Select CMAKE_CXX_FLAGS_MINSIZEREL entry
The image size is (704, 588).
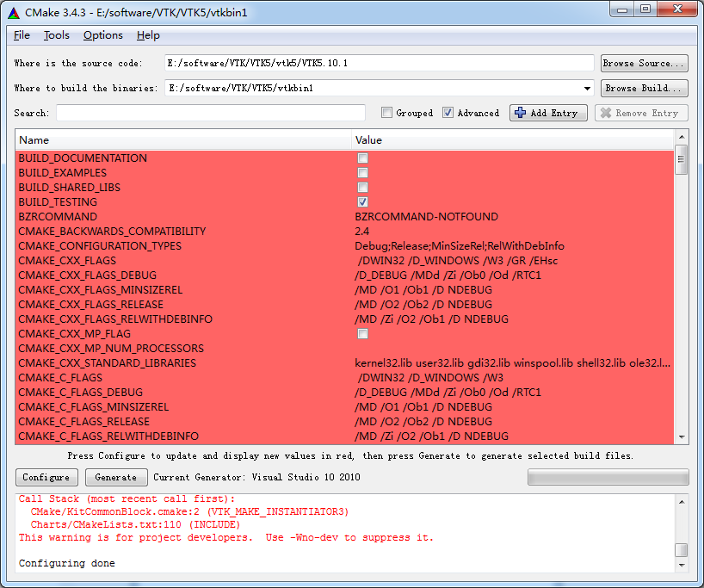point(101,290)
